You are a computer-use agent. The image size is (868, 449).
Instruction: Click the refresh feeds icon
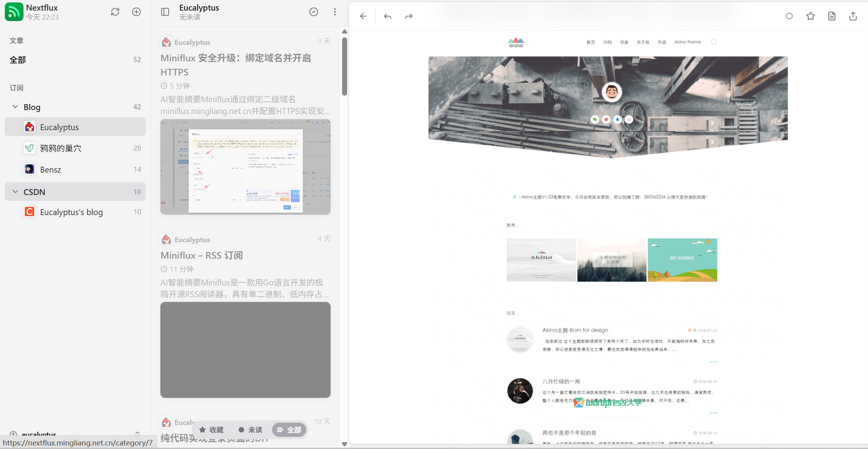click(115, 12)
